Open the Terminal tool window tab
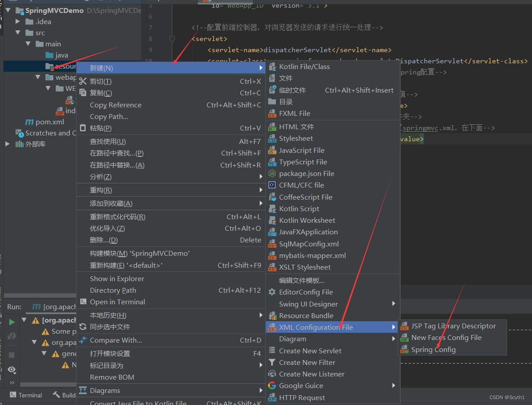Screen dimensions: 532x405 coord(26,395)
